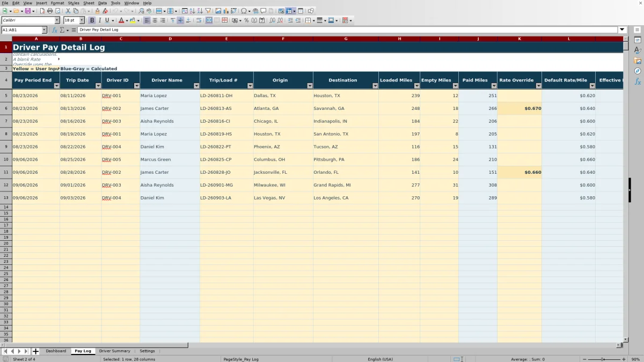Screen dimensions: 644x362
Task: Open the sidebar Gallery icon
Action: [638, 61]
